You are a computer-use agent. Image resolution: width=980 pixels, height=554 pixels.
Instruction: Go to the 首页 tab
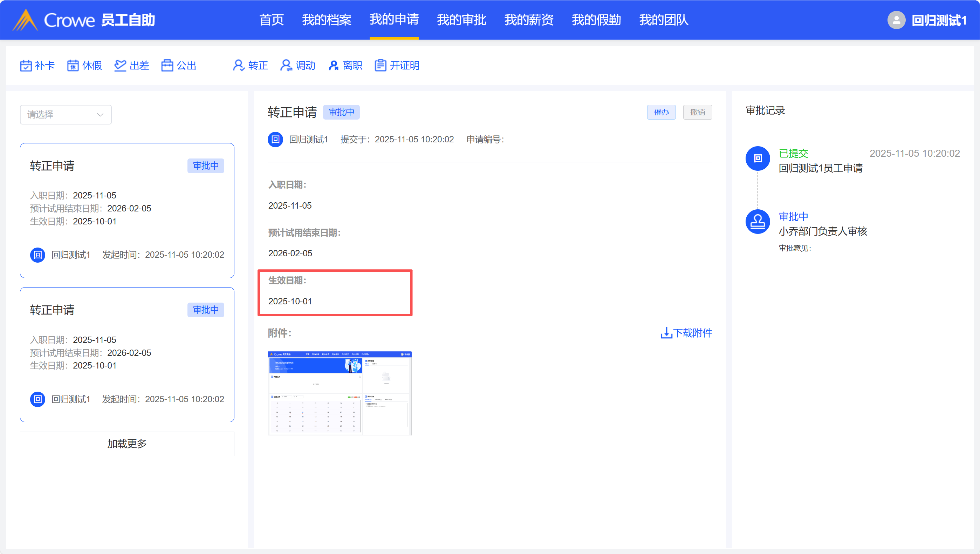(x=271, y=20)
